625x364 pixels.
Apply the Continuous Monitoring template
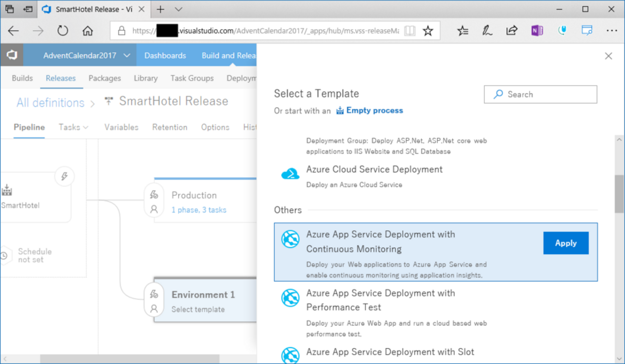[565, 243]
